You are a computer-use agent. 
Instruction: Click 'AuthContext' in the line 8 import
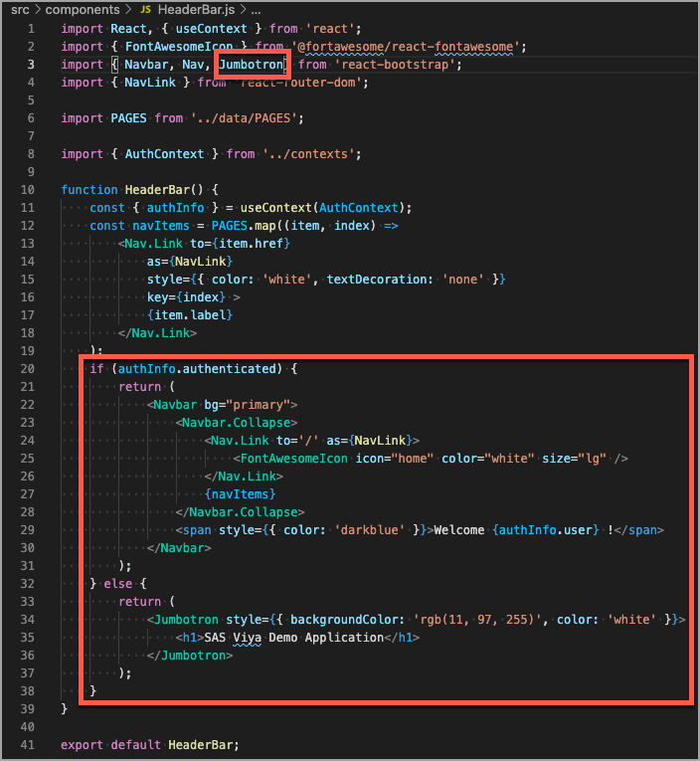pos(164,154)
